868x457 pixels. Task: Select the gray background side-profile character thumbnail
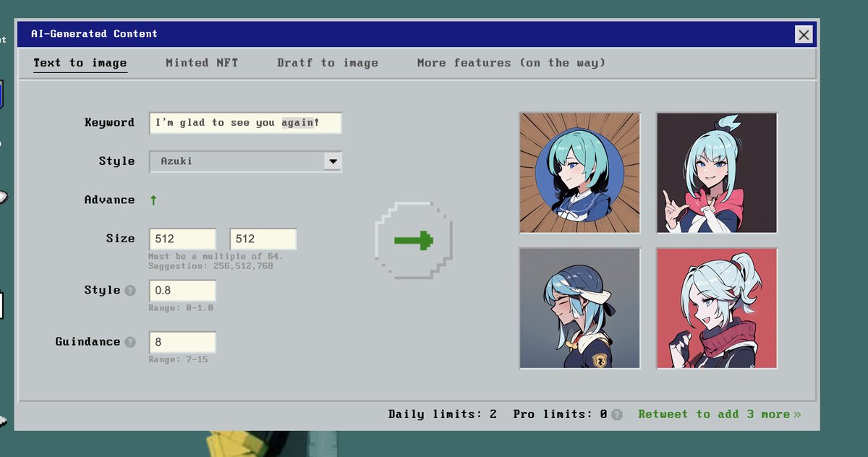[579, 308]
